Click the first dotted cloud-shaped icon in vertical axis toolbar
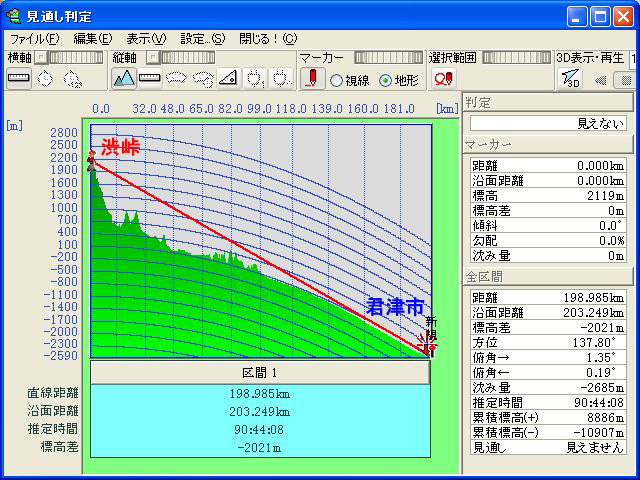Screen dimensions: 640x480 tap(176, 78)
